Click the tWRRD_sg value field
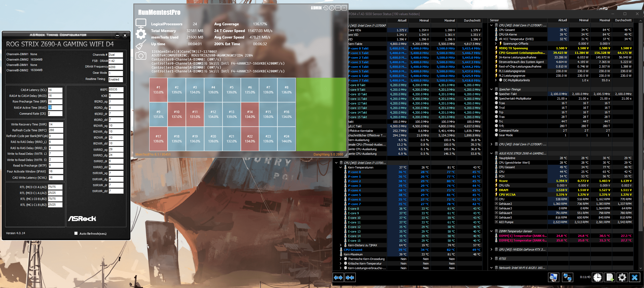The width and height of the screenshot is (644, 288). point(116,149)
